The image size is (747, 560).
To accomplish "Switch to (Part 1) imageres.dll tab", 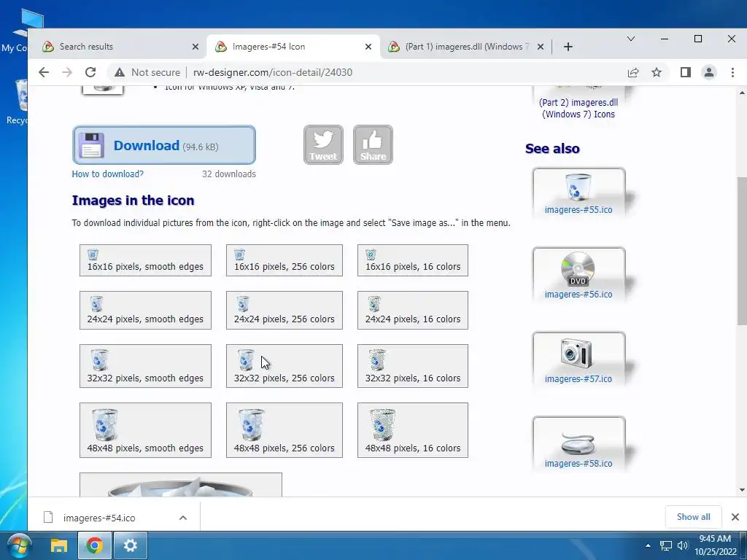I will (466, 47).
